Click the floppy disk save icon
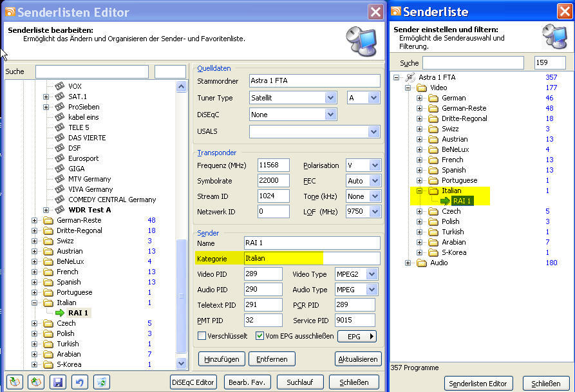This screenshot has height=392, width=575. [x=58, y=382]
